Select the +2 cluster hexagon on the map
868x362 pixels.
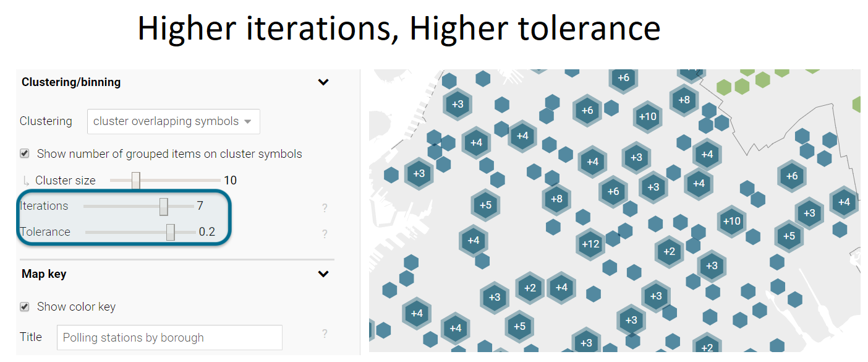[669, 252]
